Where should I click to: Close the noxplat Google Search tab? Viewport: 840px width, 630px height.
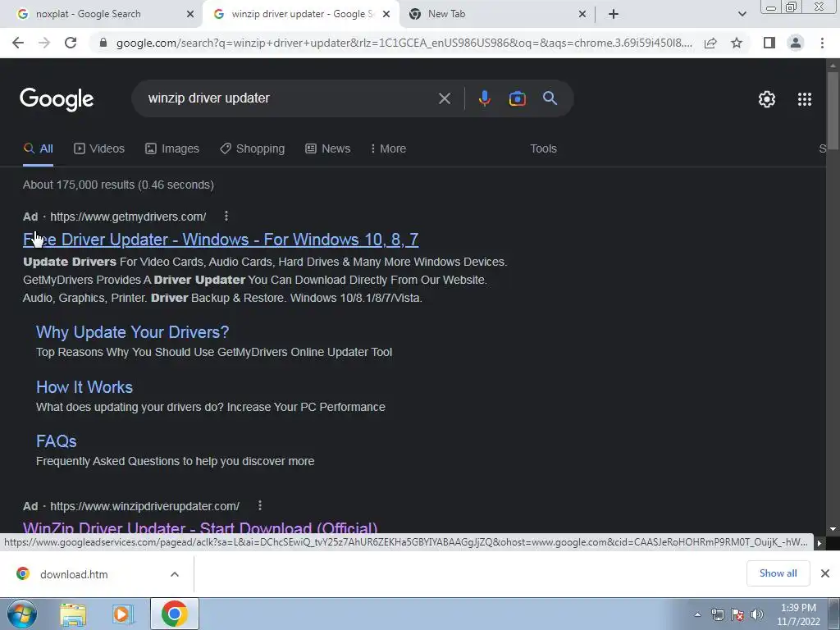pos(190,15)
